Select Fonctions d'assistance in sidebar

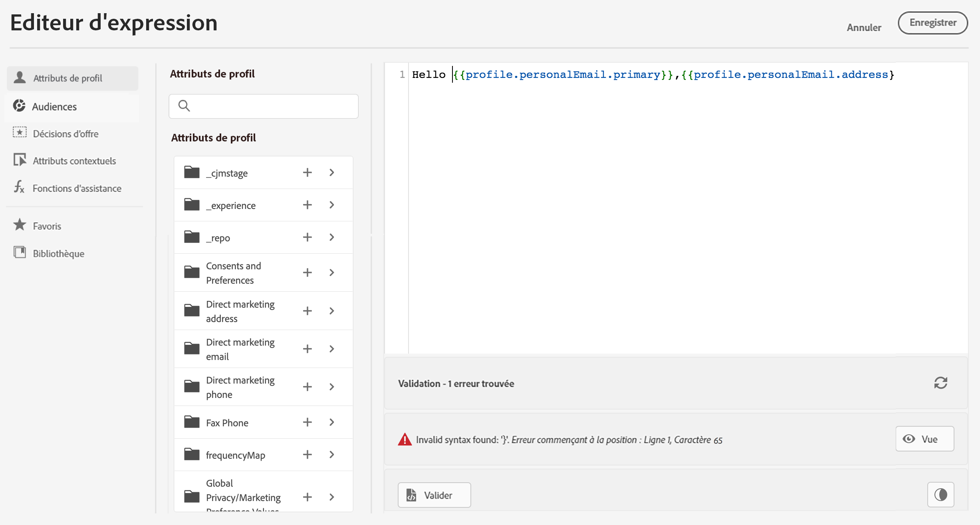click(77, 188)
